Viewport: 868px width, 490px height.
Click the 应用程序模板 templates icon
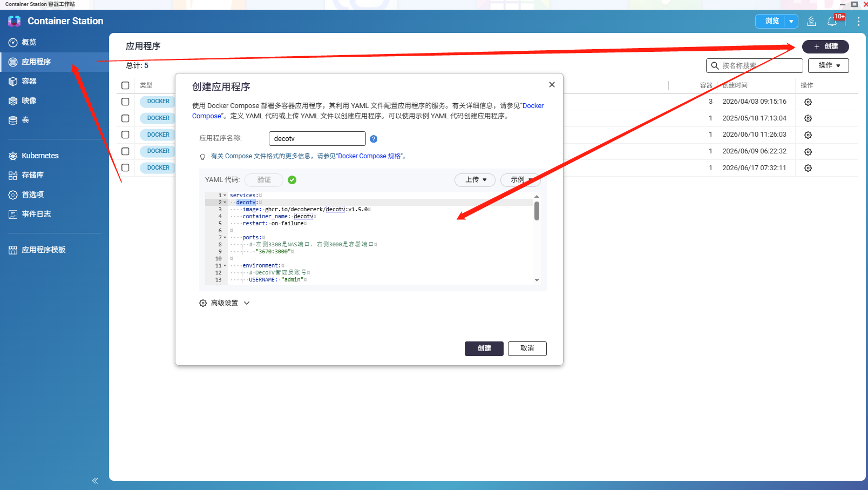[x=13, y=250]
